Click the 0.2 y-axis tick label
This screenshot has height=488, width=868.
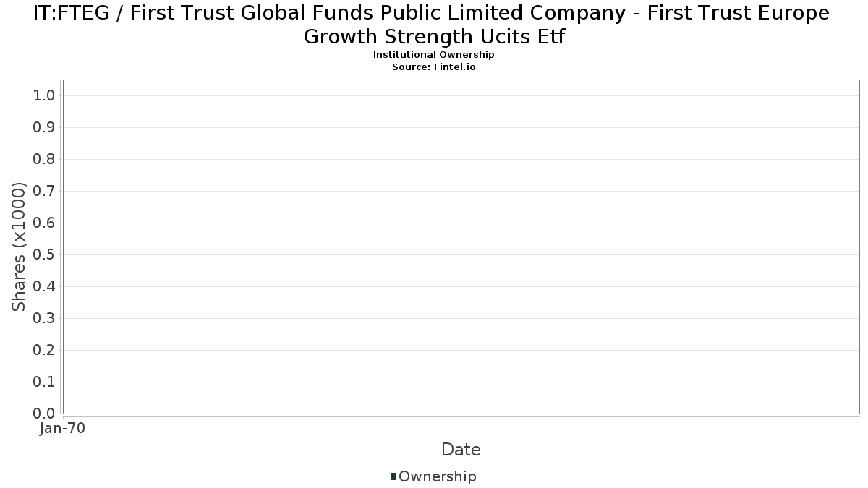[x=46, y=351]
